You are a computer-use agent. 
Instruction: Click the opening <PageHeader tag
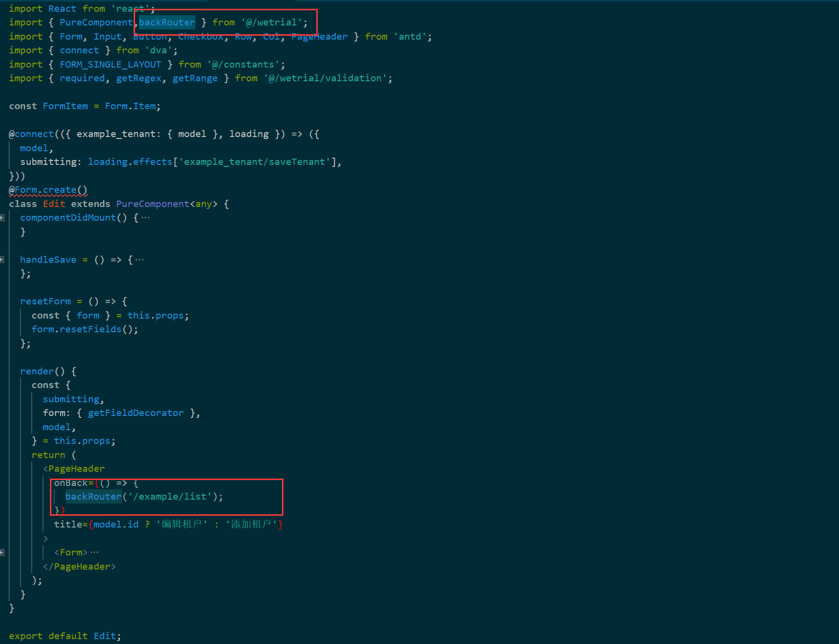click(74, 469)
